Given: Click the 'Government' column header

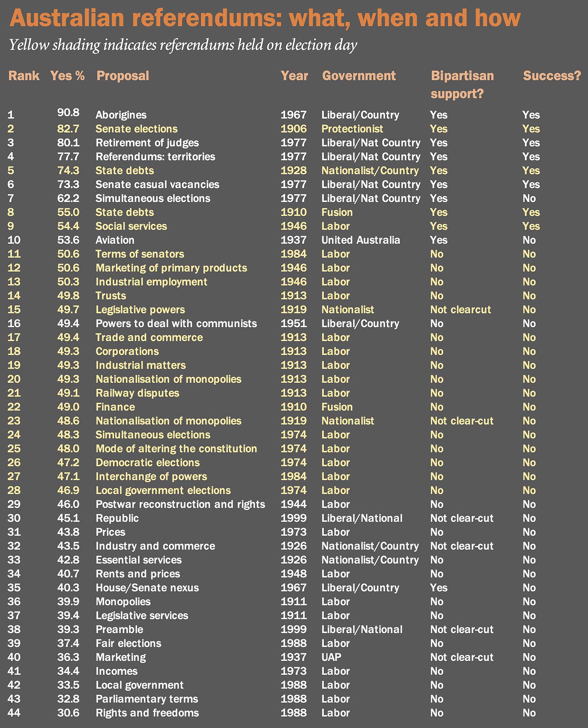Looking at the screenshot, I should (x=359, y=76).
